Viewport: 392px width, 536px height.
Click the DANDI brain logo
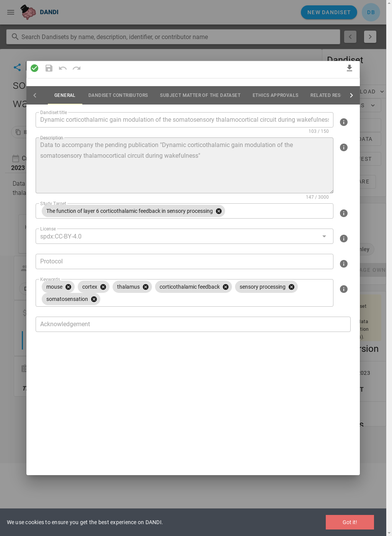28,12
